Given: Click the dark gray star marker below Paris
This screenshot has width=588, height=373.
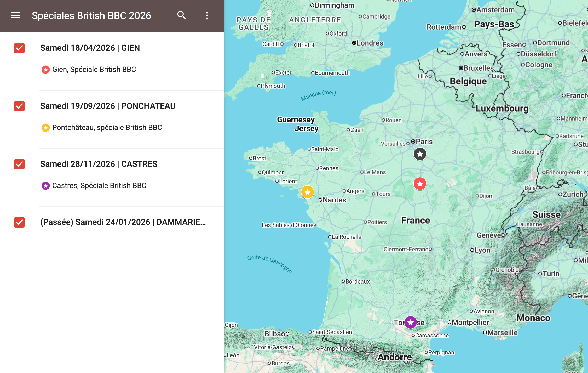Looking at the screenshot, I should (420, 154).
